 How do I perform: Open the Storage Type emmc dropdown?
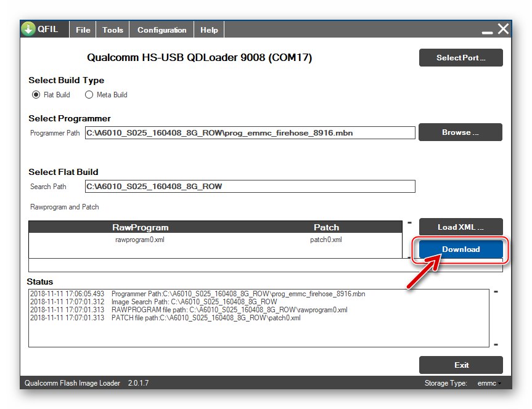click(x=489, y=383)
